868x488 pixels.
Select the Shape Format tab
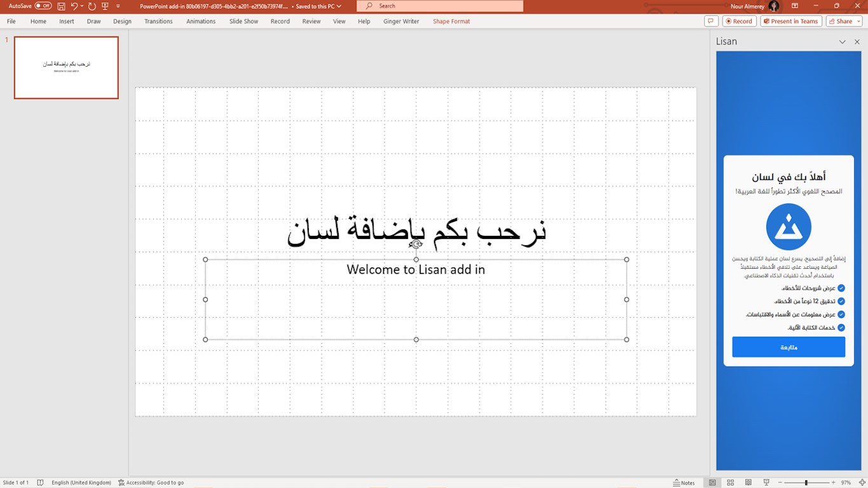451,21
